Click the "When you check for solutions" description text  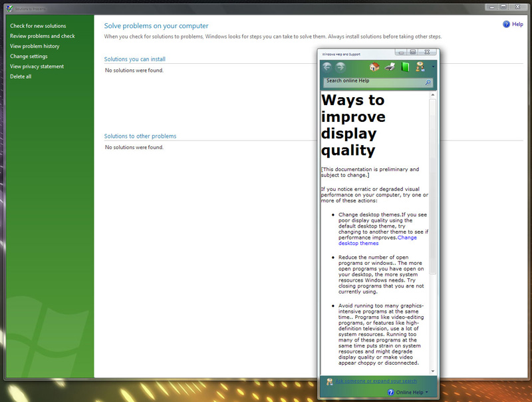(273, 37)
